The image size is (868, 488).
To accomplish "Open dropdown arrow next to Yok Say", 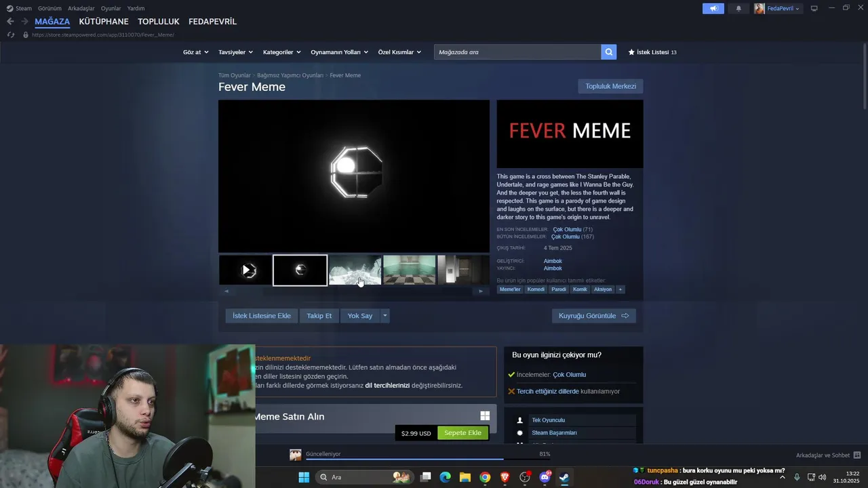I will (x=384, y=316).
